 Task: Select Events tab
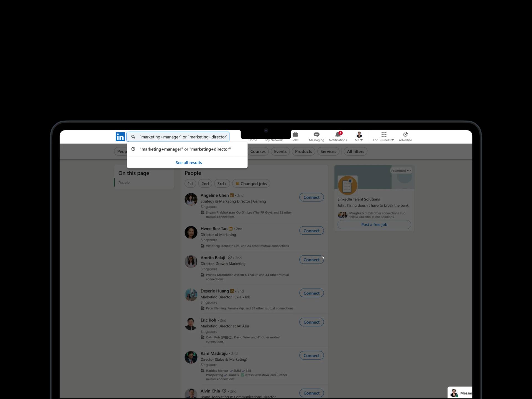280,151
